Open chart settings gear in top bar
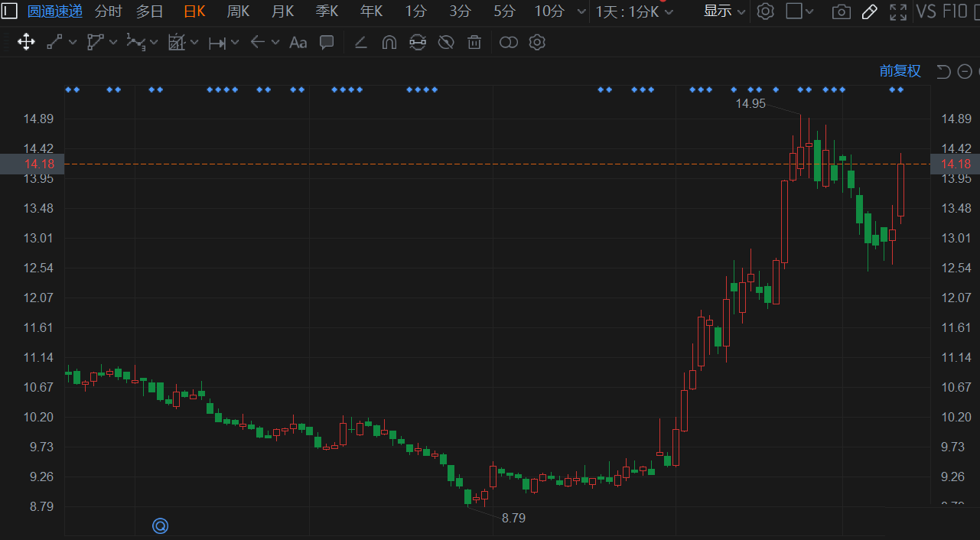The width and height of the screenshot is (980, 540). [x=765, y=11]
